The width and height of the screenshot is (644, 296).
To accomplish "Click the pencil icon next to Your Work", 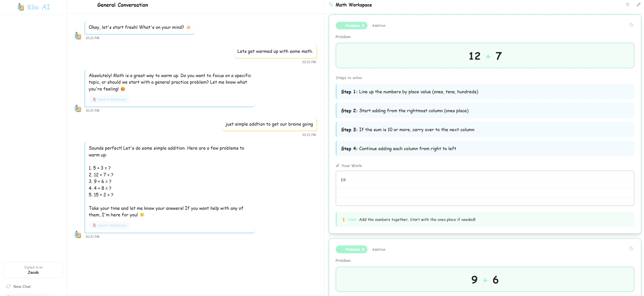I will 337,166.
